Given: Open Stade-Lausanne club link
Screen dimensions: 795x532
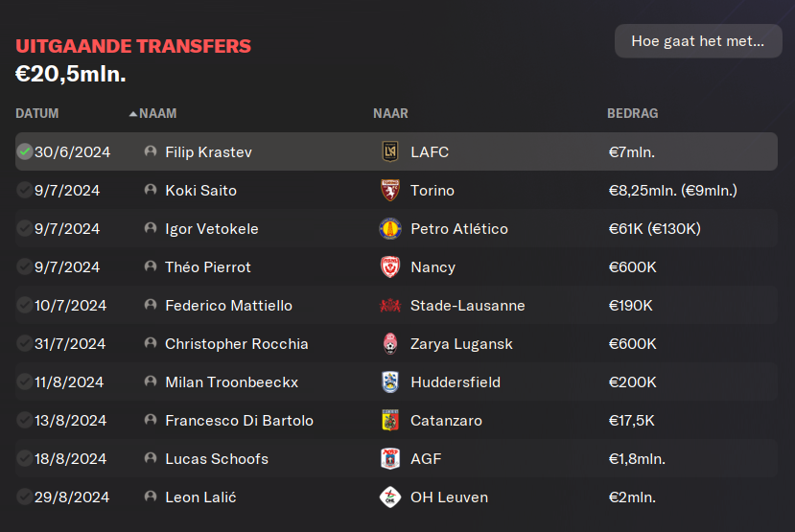Looking at the screenshot, I should (x=467, y=306).
